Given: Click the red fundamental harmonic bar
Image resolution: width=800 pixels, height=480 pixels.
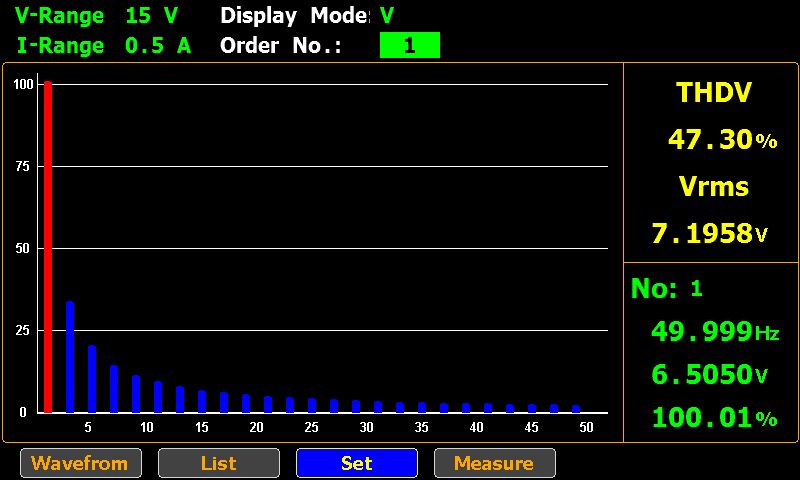Looking at the screenshot, I should (47, 246).
